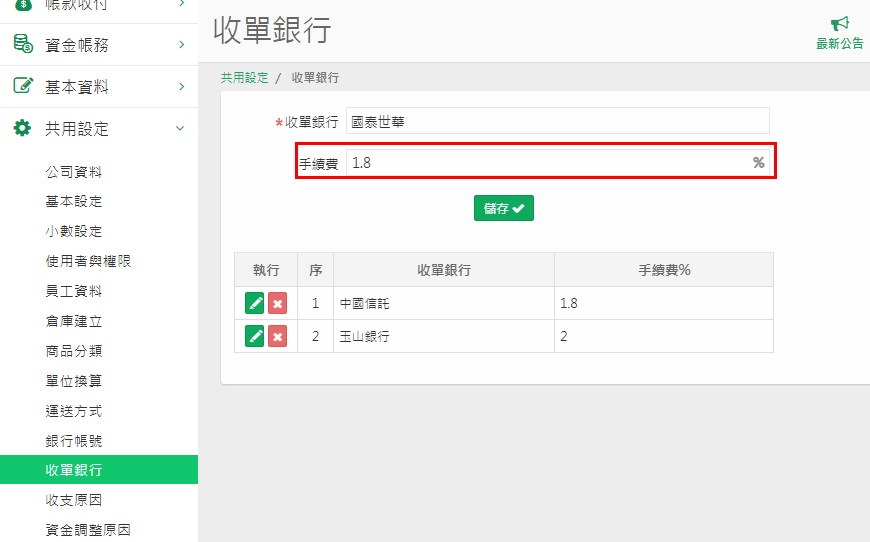Select the highlighted 收單銀行 sidebar item

(99, 470)
